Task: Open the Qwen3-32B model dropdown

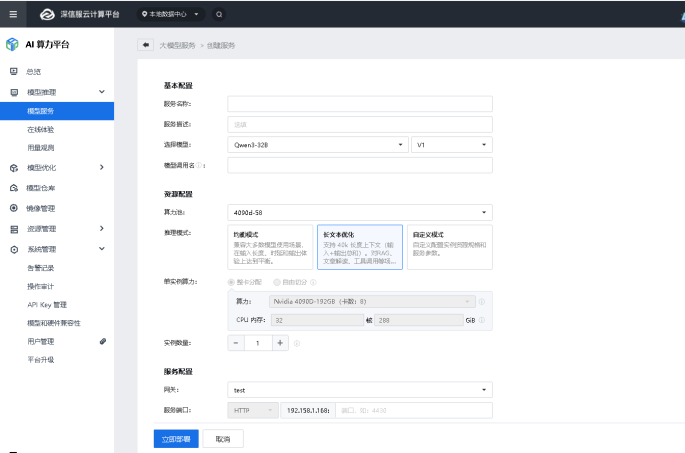Action: 317,145
